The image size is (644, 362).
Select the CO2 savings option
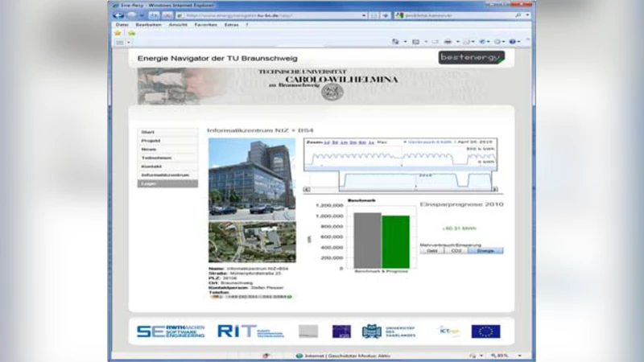pyautogui.click(x=456, y=250)
